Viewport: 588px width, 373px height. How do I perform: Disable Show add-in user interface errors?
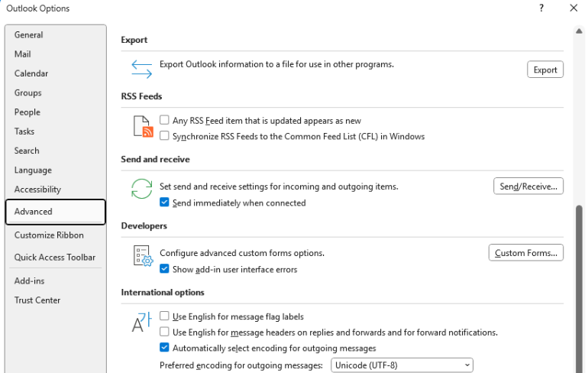pyautogui.click(x=165, y=269)
